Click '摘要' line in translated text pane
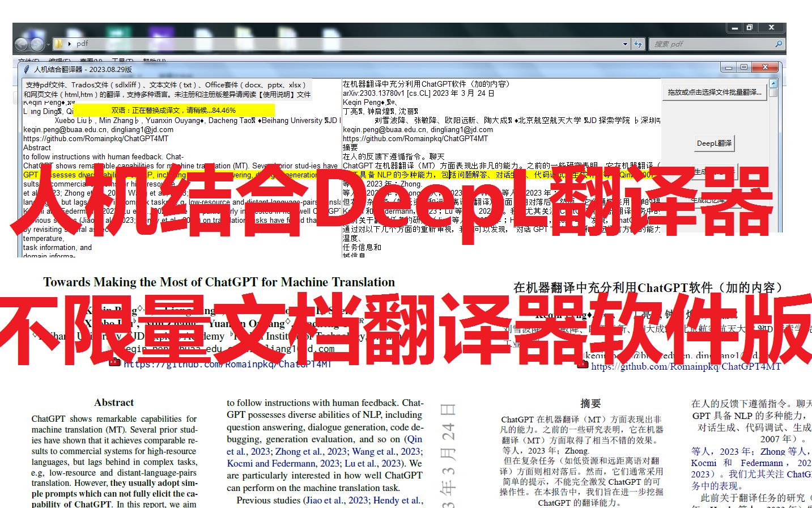This screenshot has width=812, height=508. 350,147
